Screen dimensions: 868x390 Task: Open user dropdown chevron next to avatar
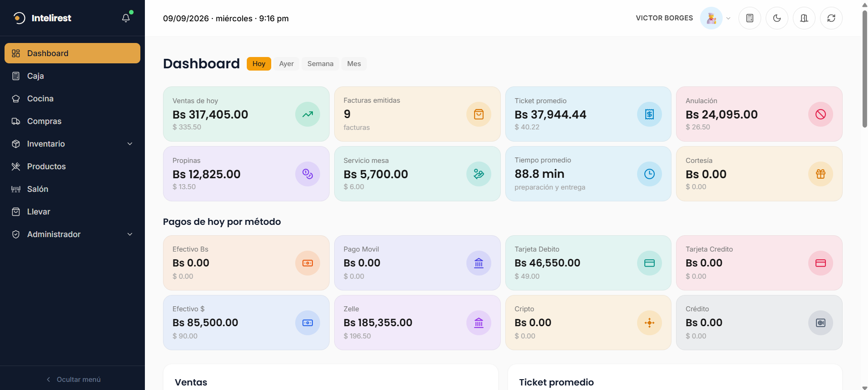[729, 19]
